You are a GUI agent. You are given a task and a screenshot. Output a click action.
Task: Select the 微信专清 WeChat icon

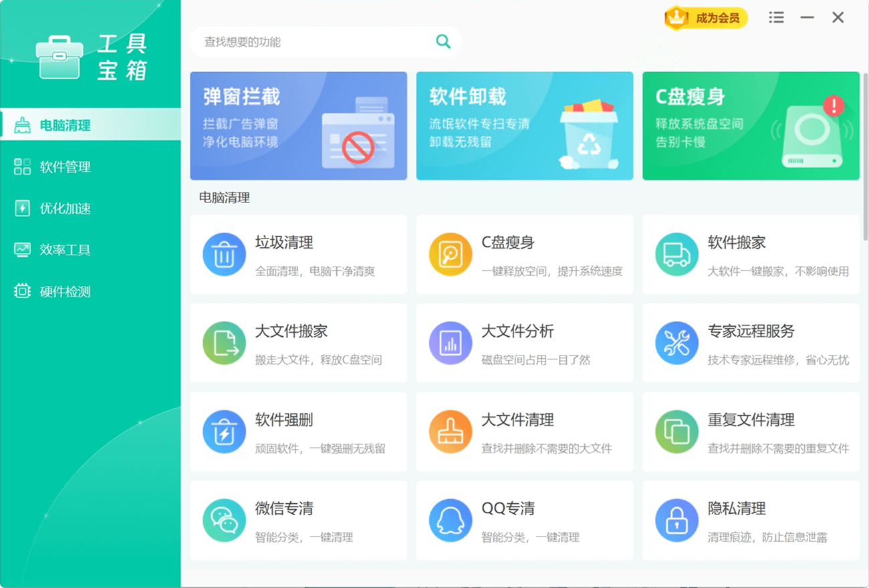click(224, 521)
